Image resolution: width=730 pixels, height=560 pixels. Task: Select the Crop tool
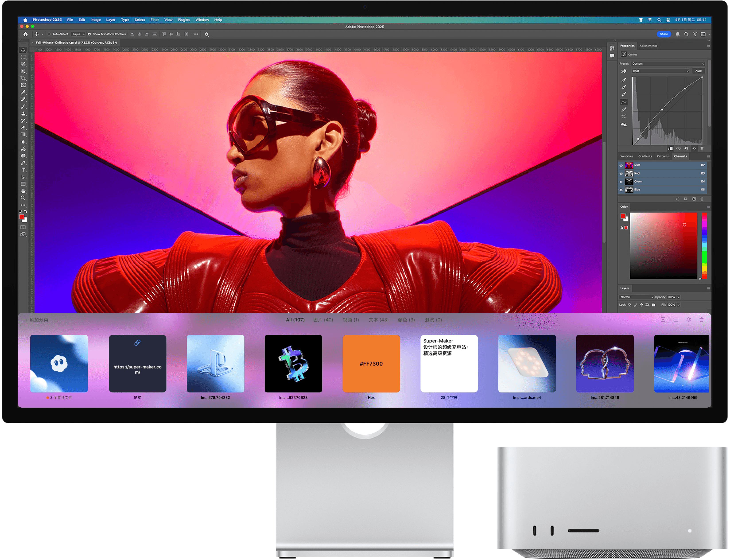point(23,78)
